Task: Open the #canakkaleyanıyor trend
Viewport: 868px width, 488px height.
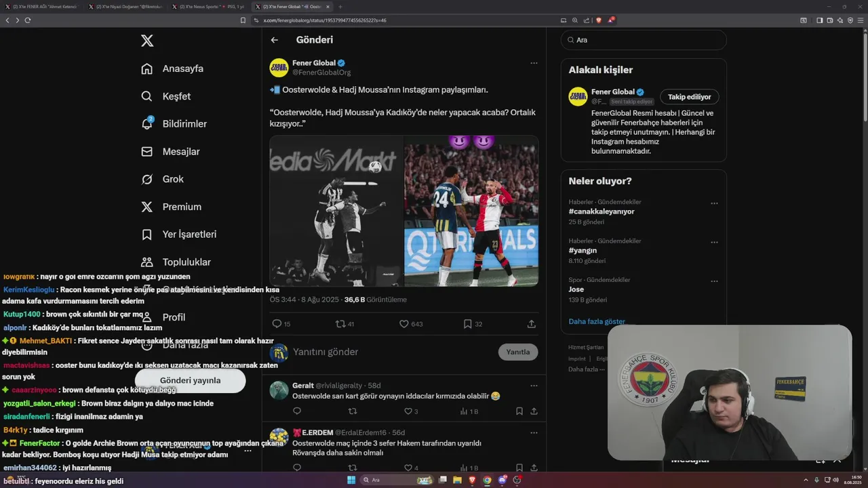Action: click(x=601, y=211)
